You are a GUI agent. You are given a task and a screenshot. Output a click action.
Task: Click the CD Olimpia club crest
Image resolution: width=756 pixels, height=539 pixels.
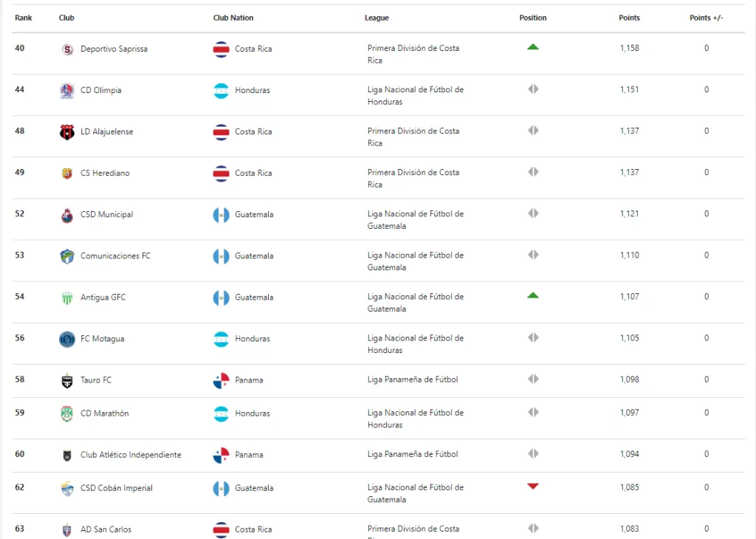point(67,91)
